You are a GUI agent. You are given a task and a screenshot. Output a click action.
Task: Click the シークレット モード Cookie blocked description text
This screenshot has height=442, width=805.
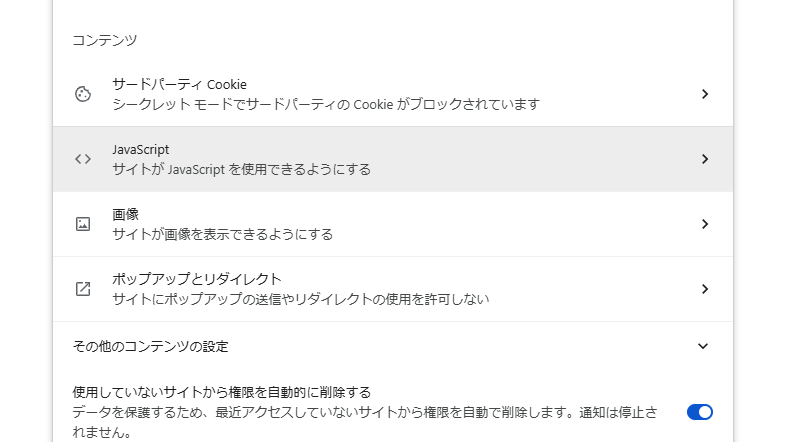[326, 104]
